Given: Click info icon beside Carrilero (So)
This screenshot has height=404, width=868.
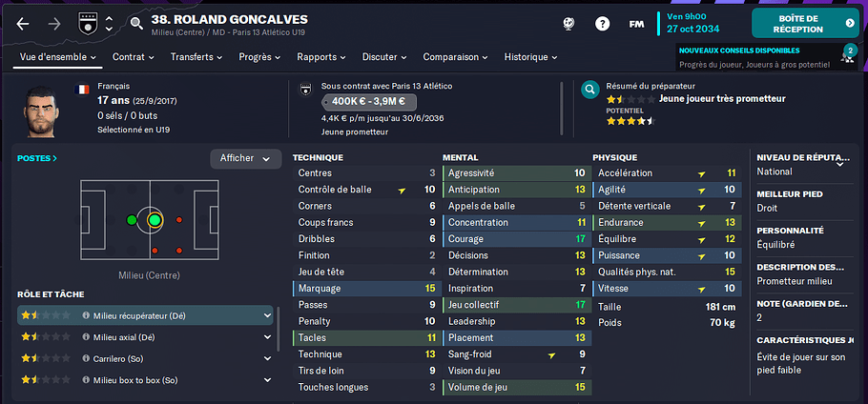Looking at the screenshot, I should click(x=86, y=358).
